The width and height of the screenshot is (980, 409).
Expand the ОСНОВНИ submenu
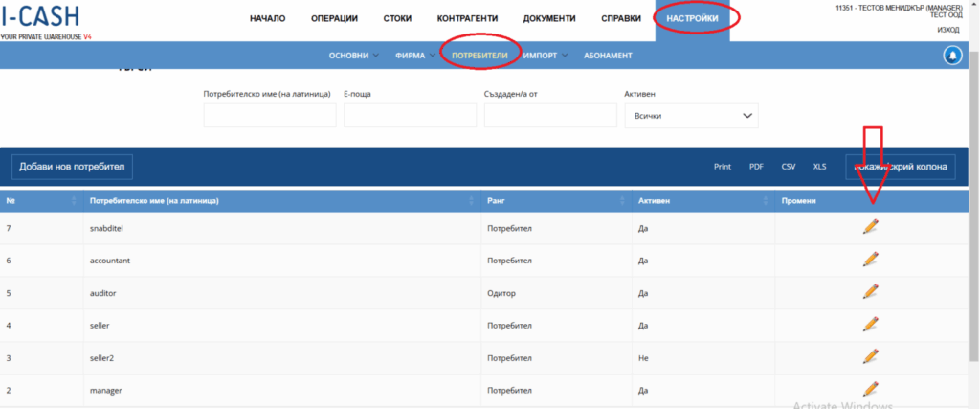click(x=353, y=56)
